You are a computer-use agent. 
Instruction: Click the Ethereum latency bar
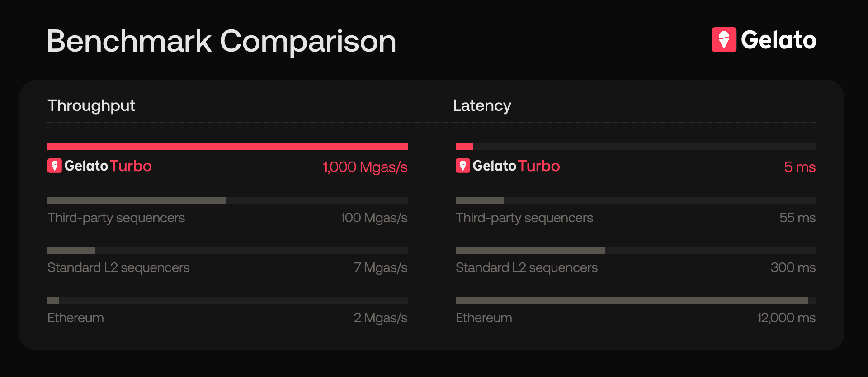(x=632, y=301)
